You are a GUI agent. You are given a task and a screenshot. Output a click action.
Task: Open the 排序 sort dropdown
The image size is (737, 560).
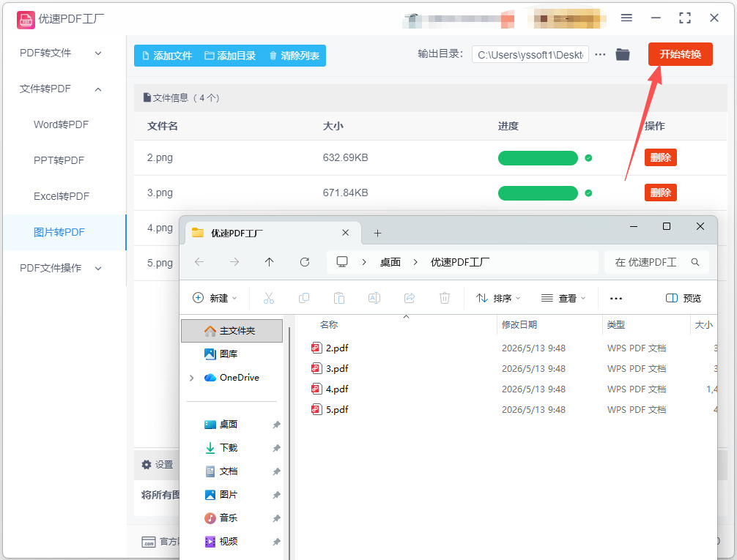[x=497, y=298]
